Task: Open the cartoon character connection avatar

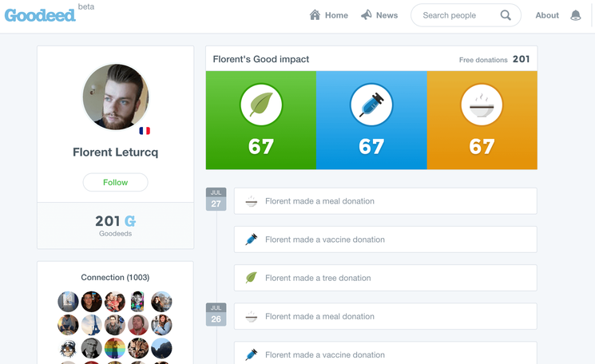Action: click(x=68, y=348)
